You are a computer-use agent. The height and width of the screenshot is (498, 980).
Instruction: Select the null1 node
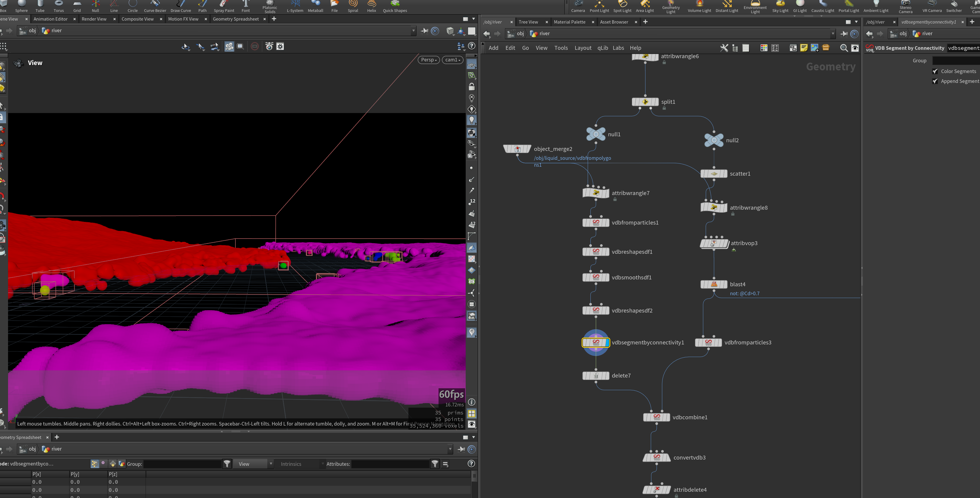pos(596,134)
